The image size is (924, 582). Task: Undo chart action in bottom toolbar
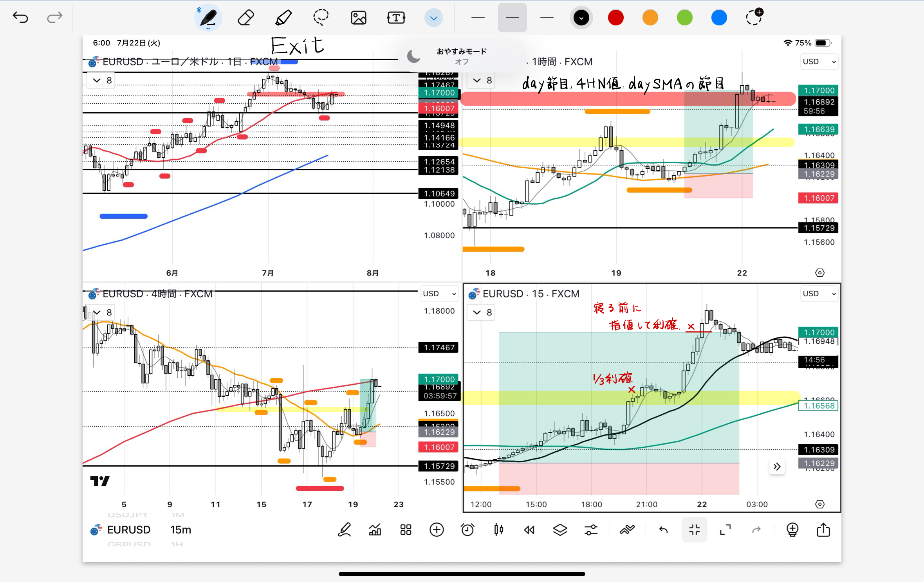point(663,530)
